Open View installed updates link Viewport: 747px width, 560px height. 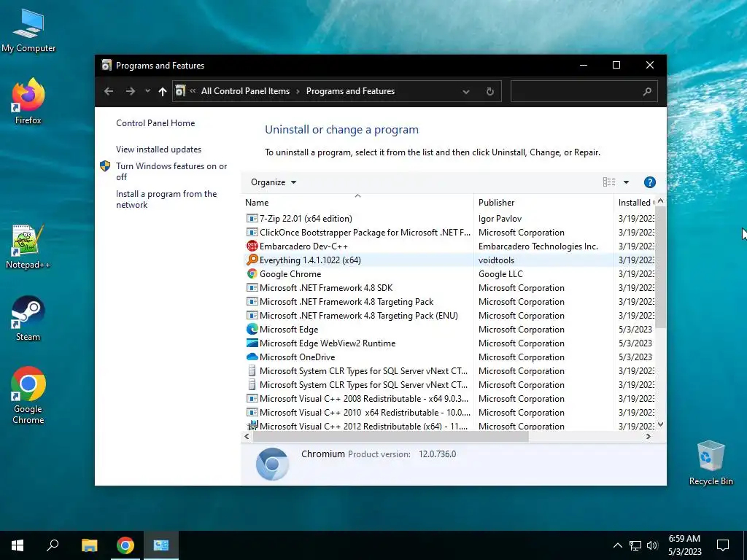(158, 149)
